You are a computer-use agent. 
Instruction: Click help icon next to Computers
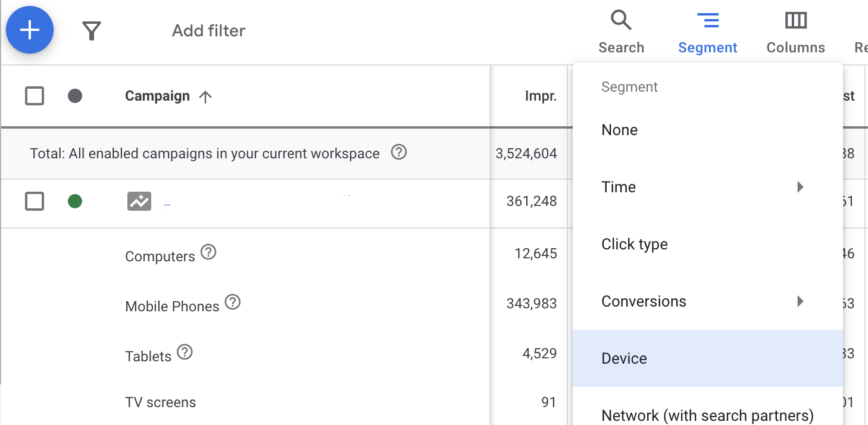[x=208, y=252]
